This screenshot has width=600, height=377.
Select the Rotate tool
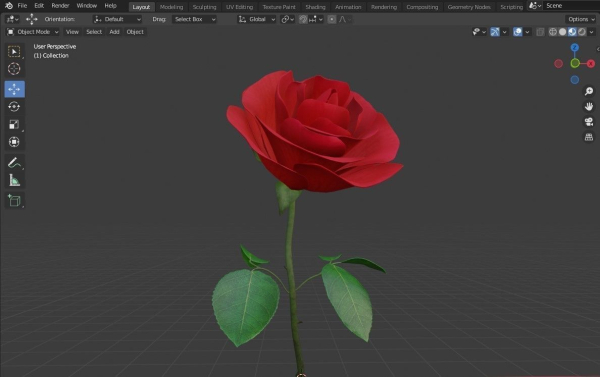pyautogui.click(x=14, y=107)
